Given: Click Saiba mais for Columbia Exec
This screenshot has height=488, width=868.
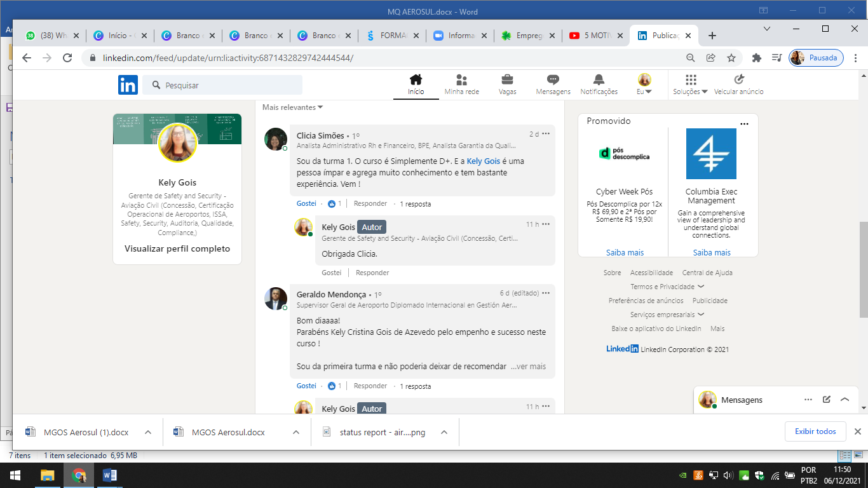Looking at the screenshot, I should coord(712,252).
